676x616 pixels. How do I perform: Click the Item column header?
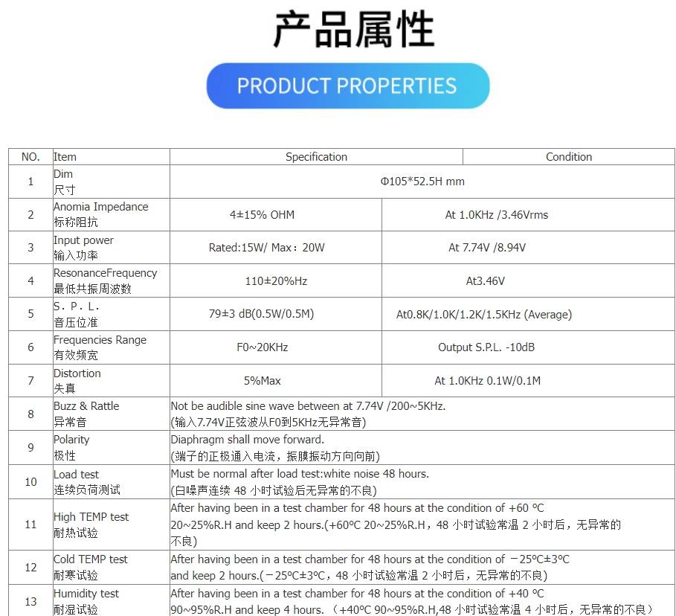tap(65, 157)
